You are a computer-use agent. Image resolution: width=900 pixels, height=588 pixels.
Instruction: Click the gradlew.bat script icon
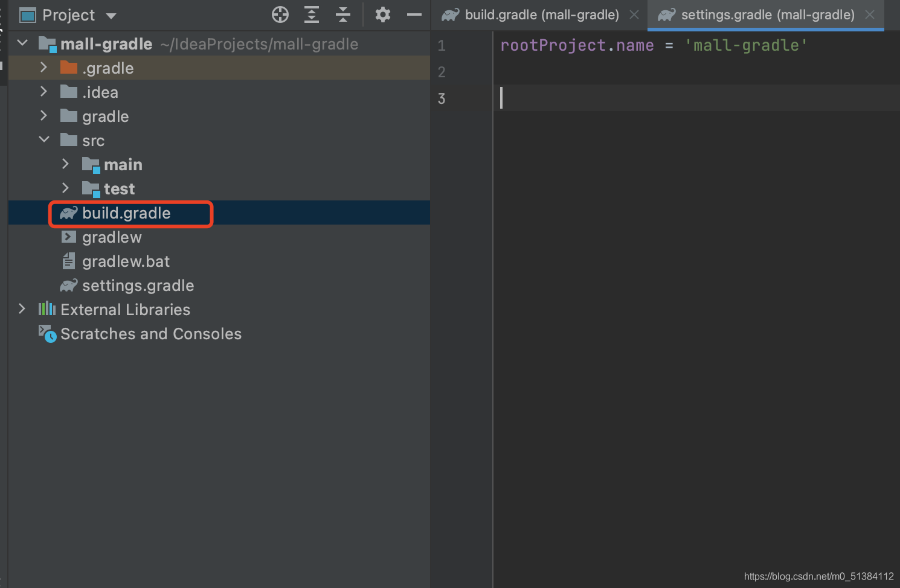coord(68,261)
